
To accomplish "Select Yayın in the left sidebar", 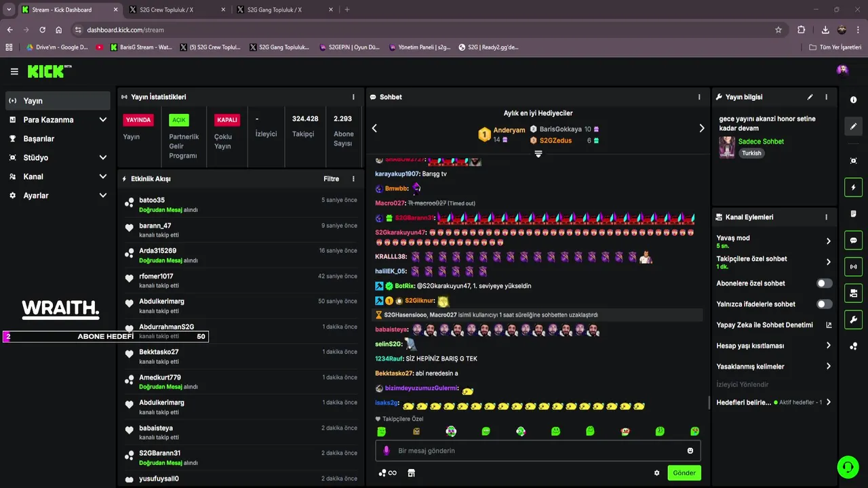I will point(58,101).
